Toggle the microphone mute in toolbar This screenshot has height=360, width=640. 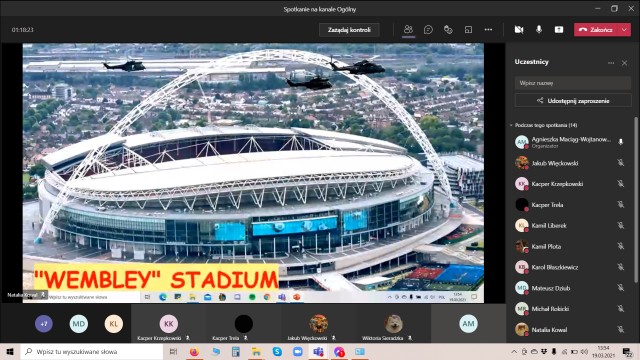[x=539, y=29]
